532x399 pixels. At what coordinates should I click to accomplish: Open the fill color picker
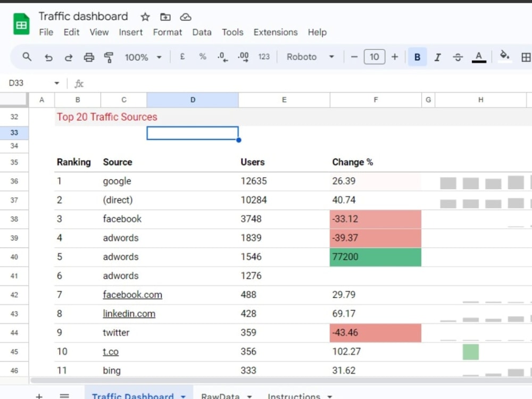click(x=504, y=56)
